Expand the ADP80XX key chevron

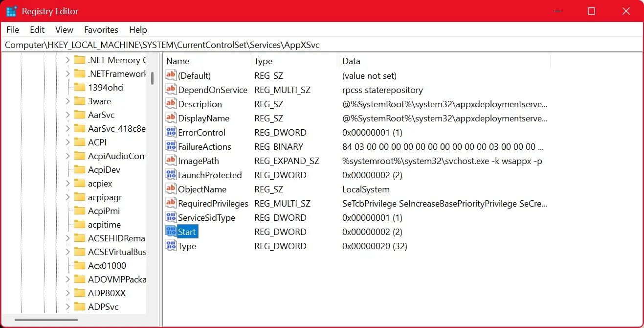click(68, 293)
